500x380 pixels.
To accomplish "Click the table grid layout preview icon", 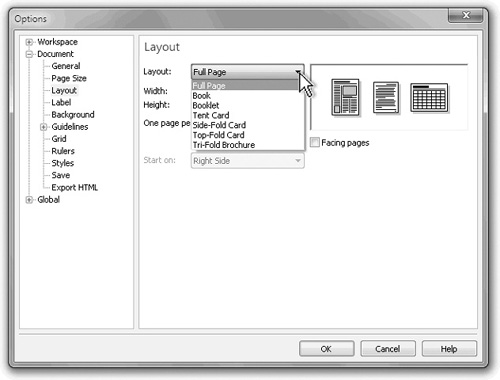I will point(429,98).
